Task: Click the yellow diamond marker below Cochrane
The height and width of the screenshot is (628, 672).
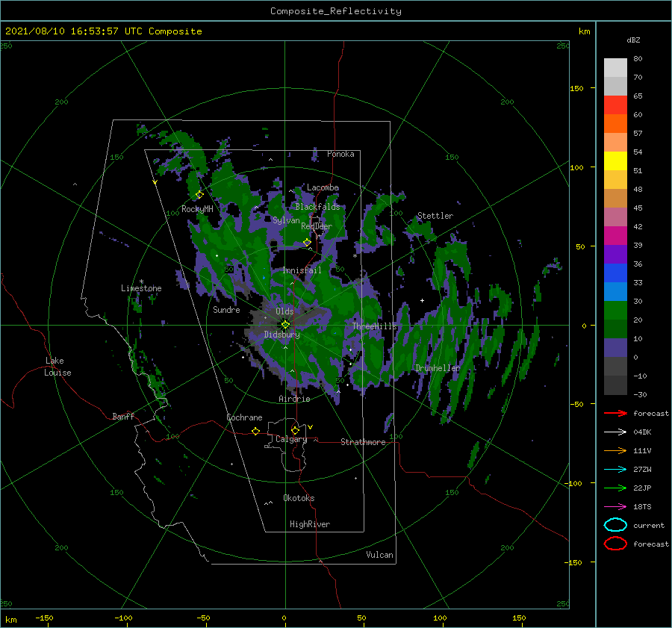Action: [255, 431]
